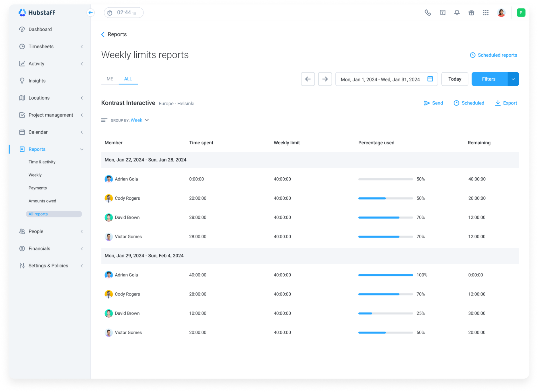This screenshot has width=538, height=392.
Task: Click the next date range arrow
Action: (x=325, y=79)
